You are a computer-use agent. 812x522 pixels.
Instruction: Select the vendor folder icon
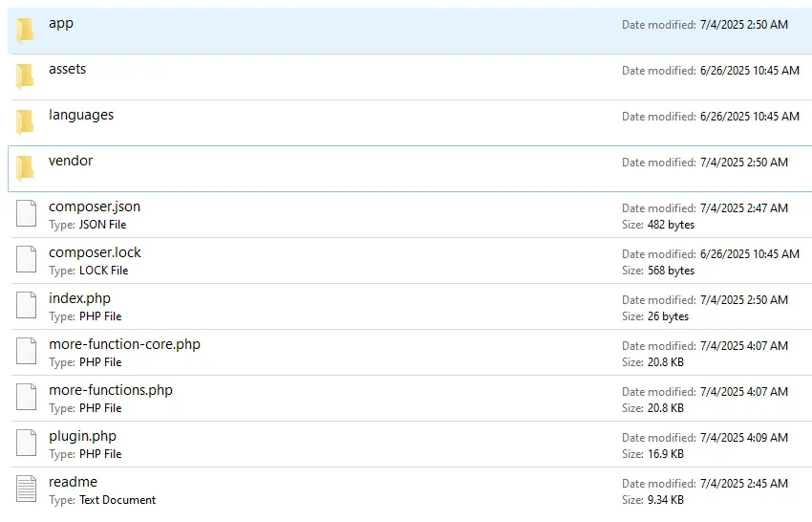[x=26, y=168]
